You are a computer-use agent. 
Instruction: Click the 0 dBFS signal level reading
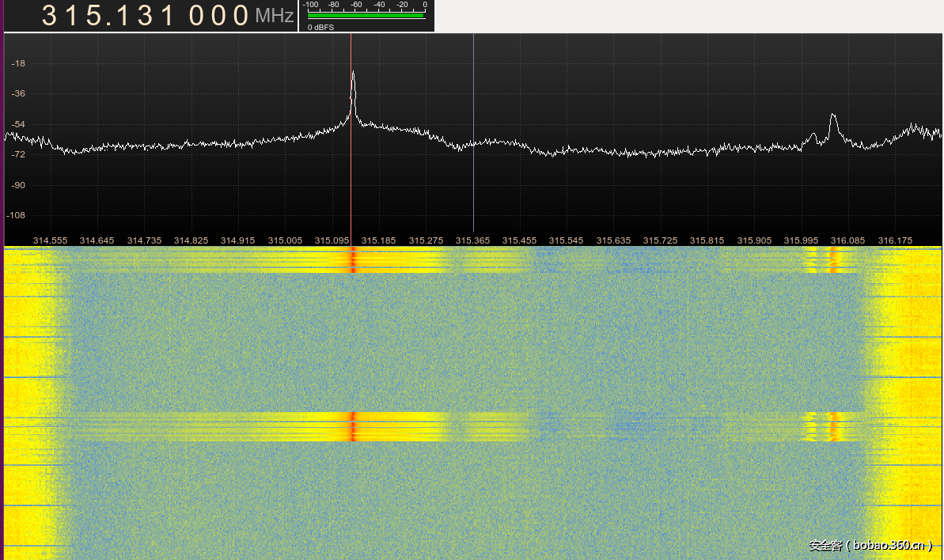(320, 27)
